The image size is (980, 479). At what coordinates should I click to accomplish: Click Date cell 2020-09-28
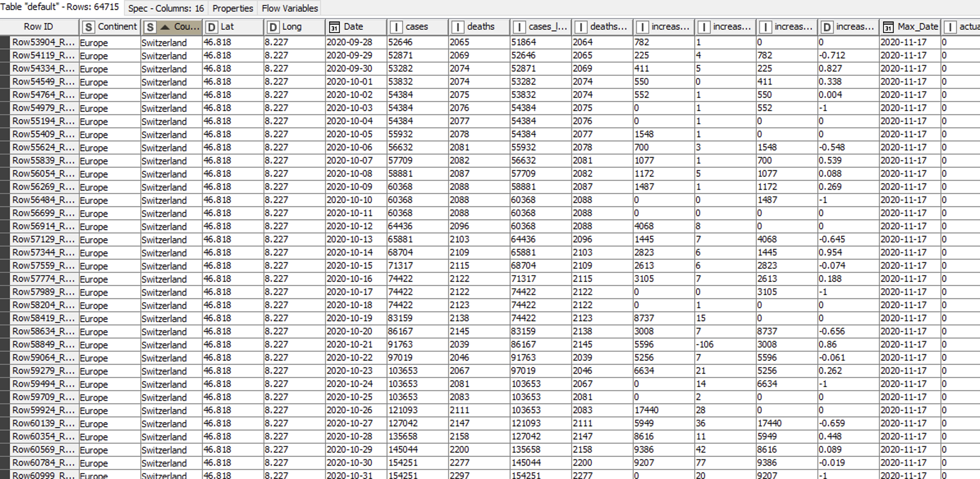(356, 42)
